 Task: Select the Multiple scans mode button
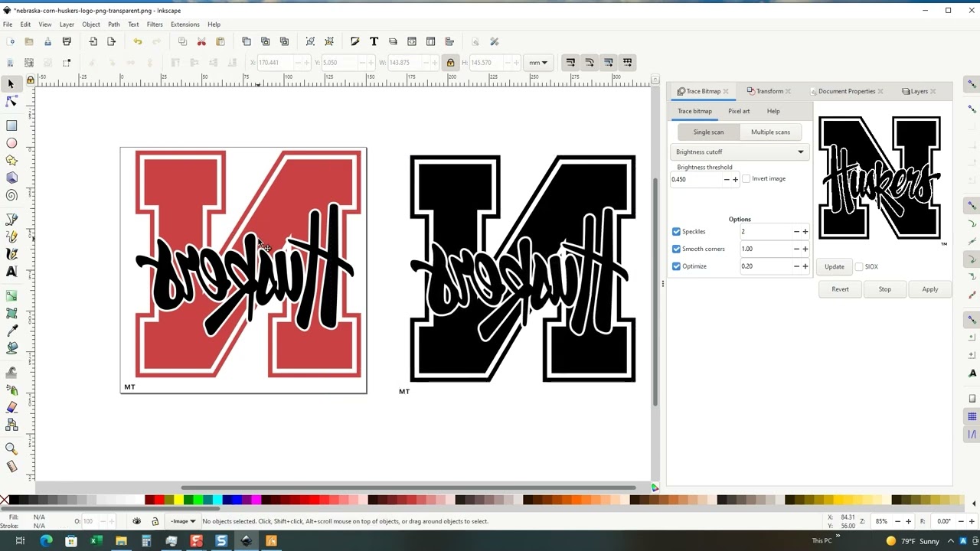click(770, 132)
